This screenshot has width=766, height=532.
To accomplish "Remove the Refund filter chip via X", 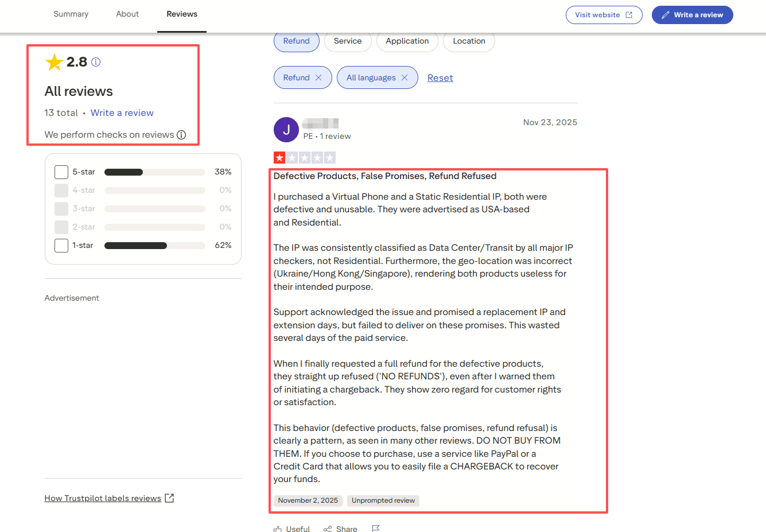I will point(318,77).
